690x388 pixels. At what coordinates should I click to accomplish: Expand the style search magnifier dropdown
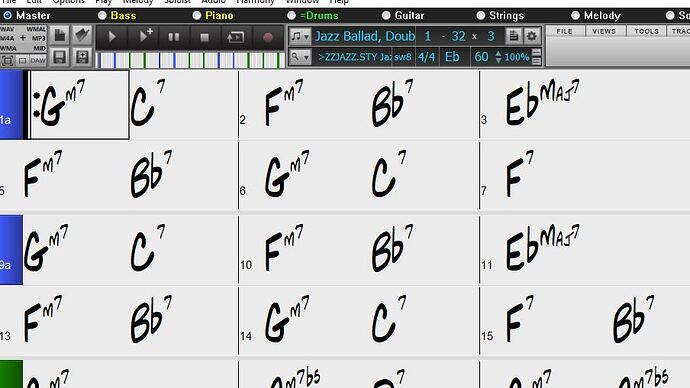(x=301, y=57)
